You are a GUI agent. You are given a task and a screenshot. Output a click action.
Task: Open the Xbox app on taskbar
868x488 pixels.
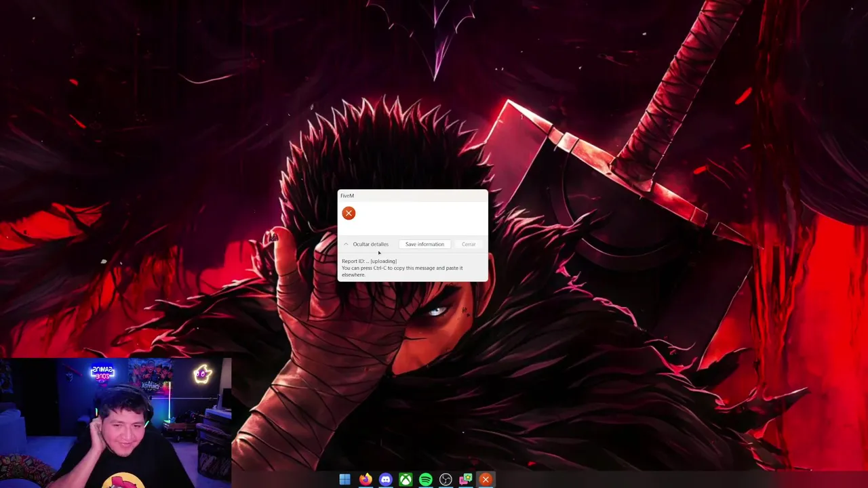(406, 480)
